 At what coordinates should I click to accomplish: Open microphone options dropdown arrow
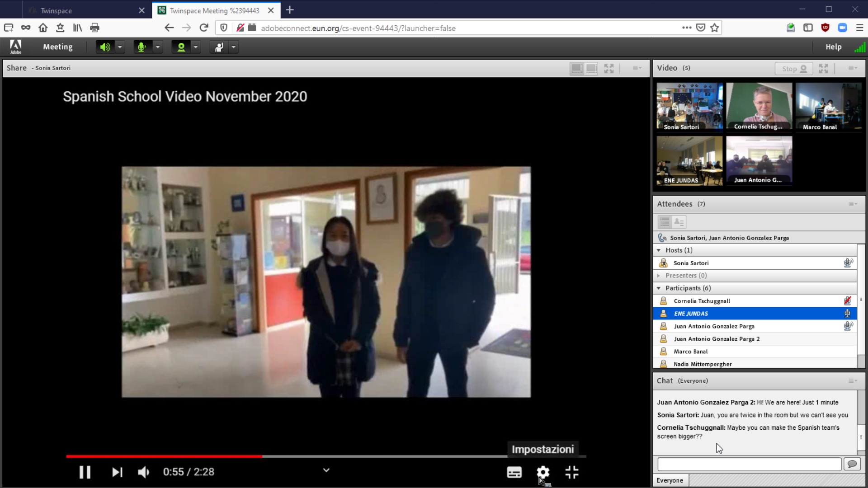pos(158,47)
